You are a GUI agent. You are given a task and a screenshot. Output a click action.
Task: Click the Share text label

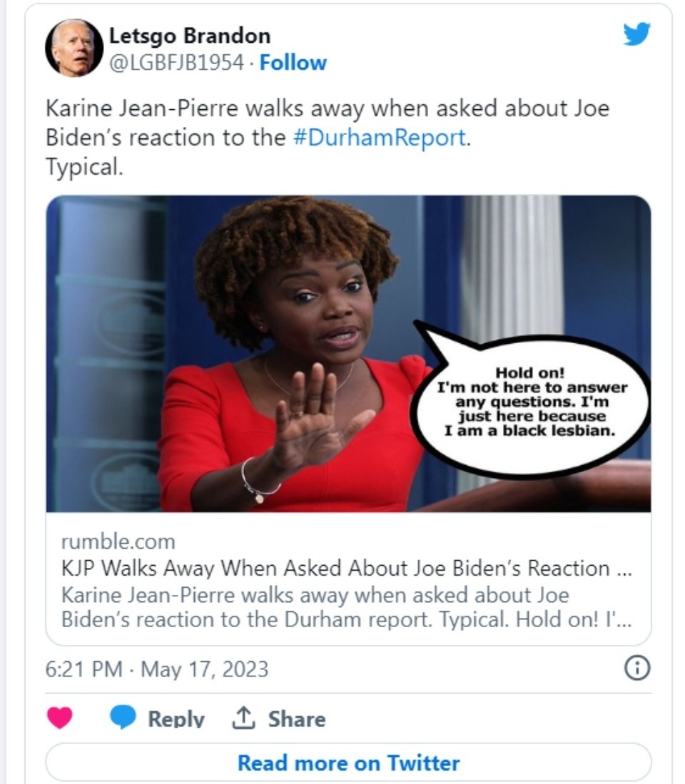tap(297, 718)
